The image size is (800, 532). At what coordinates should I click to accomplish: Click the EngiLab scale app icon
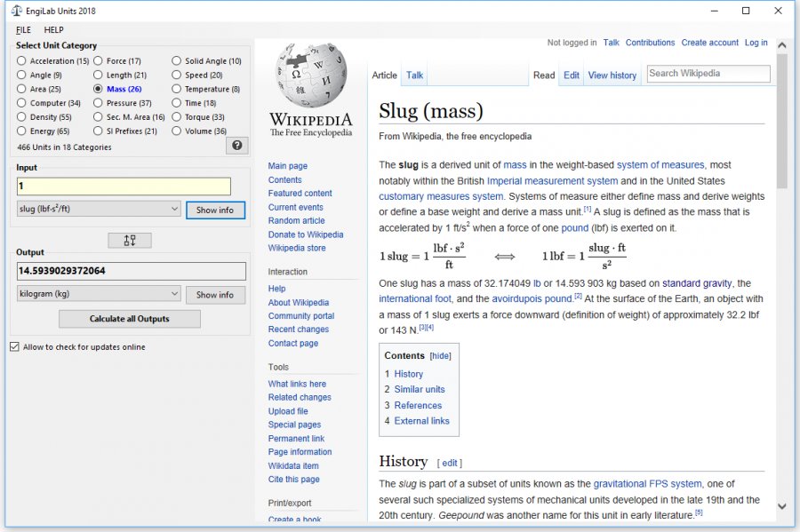click(x=17, y=11)
